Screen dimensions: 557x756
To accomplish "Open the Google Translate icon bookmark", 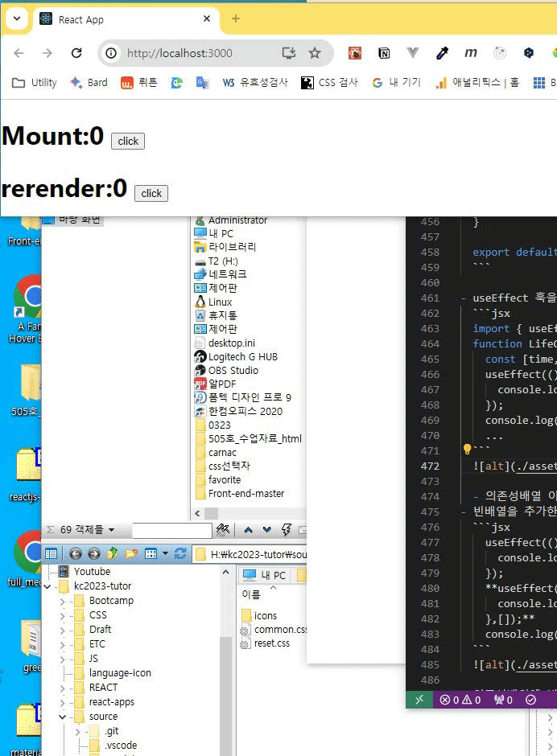I will tap(202, 83).
